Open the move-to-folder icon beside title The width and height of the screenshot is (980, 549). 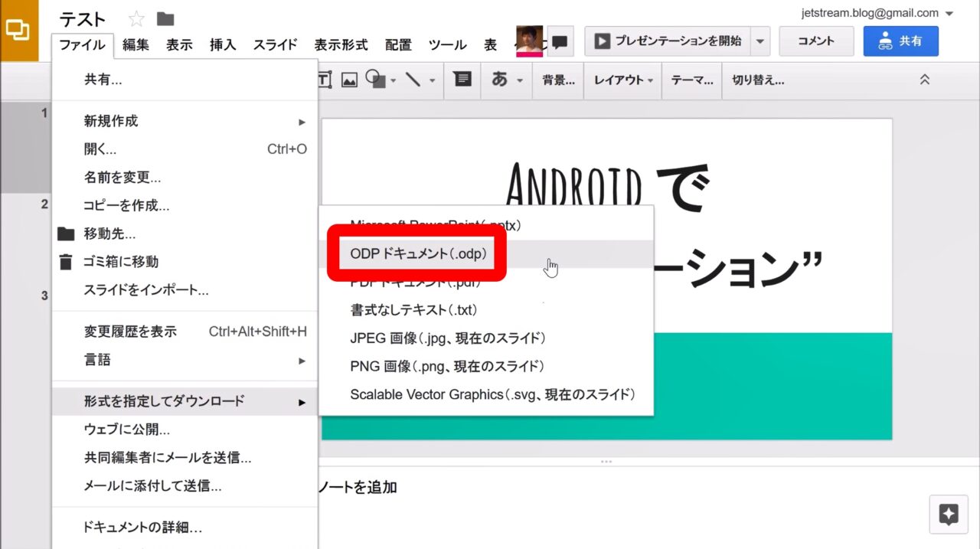165,19
